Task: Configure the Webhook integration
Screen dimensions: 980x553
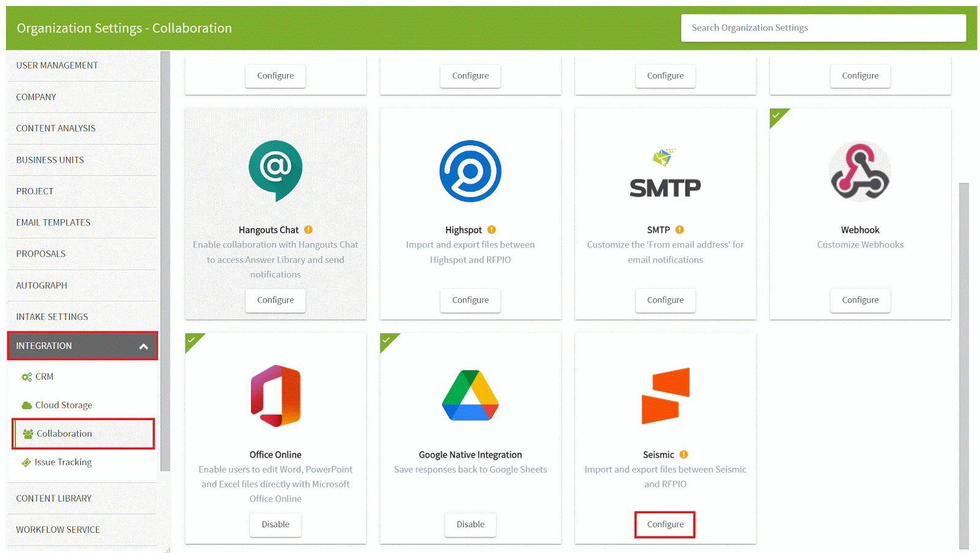Action: click(860, 300)
